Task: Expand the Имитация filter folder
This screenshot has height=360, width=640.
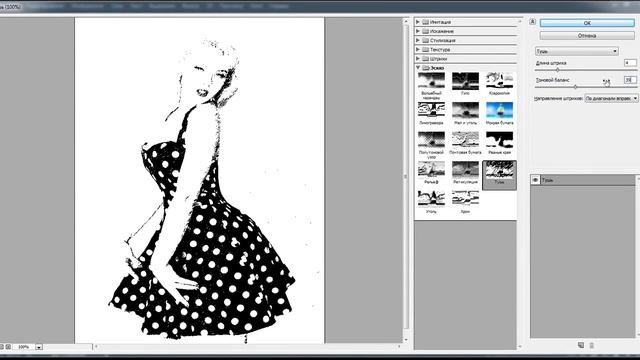Action: (418, 22)
